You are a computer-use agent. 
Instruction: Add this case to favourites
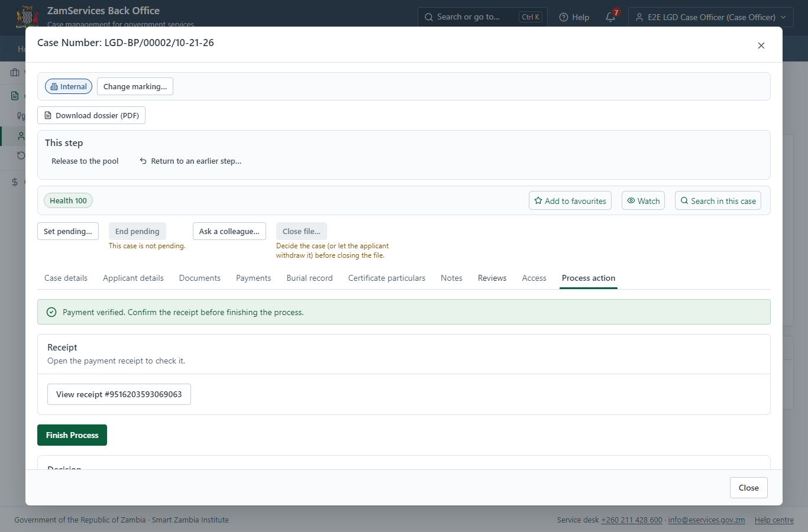pyautogui.click(x=570, y=201)
